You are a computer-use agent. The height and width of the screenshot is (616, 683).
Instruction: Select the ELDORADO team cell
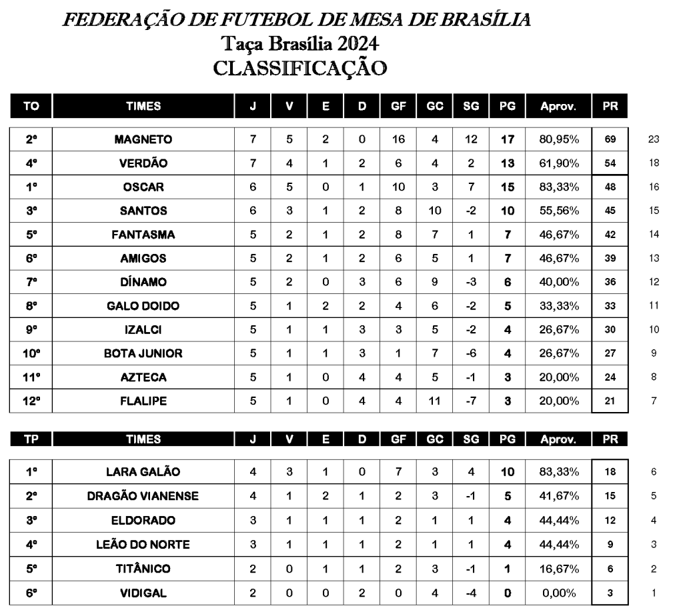[143, 521]
